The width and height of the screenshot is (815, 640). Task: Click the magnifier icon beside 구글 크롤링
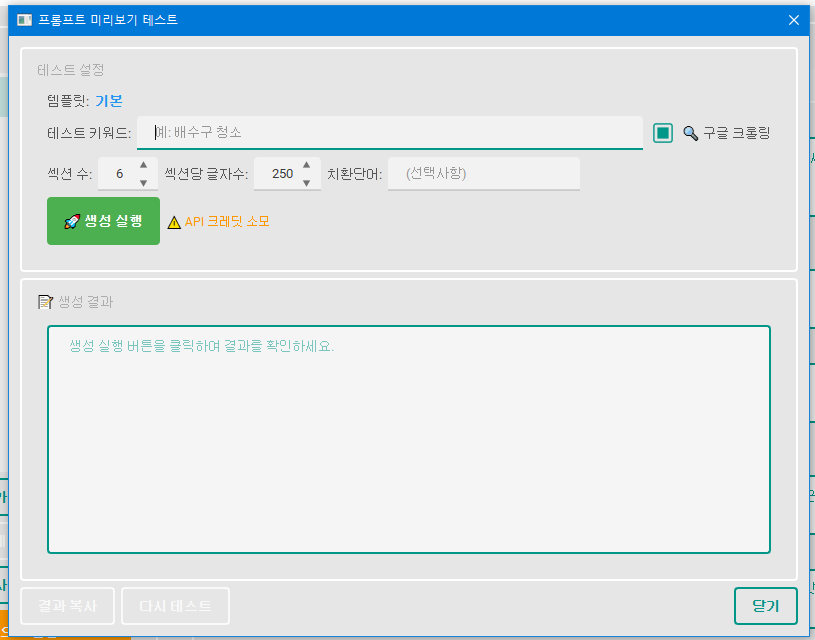(x=690, y=133)
